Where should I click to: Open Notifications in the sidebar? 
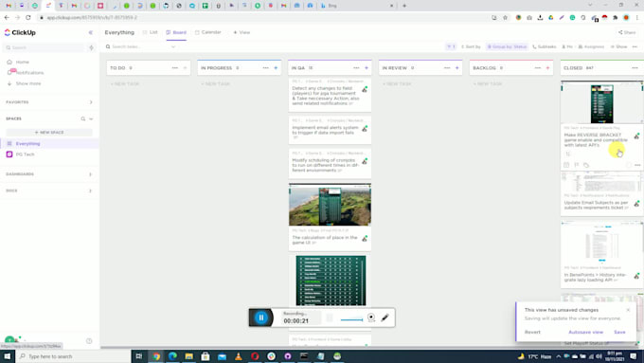pyautogui.click(x=29, y=73)
